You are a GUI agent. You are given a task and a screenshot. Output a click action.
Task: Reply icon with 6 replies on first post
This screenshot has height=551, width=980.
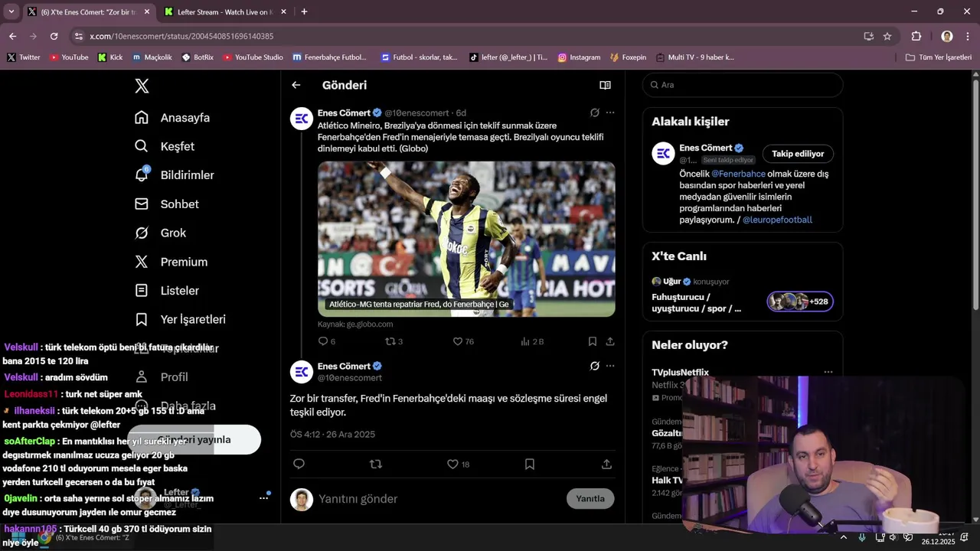coord(327,341)
